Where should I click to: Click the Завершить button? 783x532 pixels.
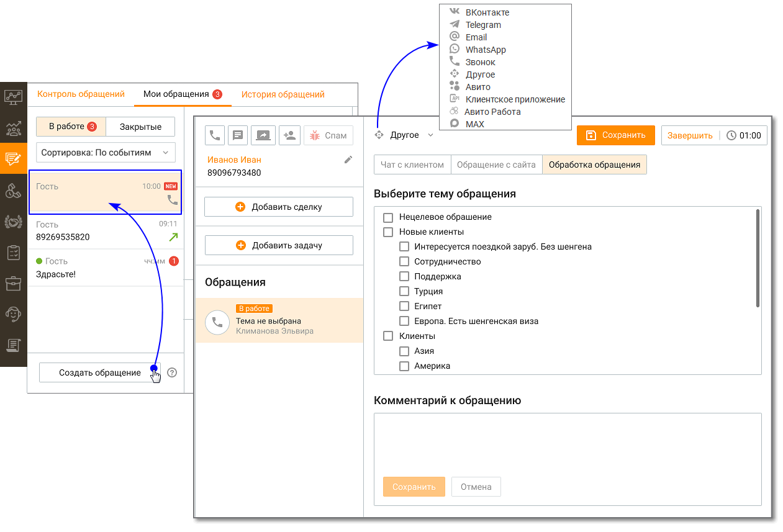pyautogui.click(x=690, y=135)
